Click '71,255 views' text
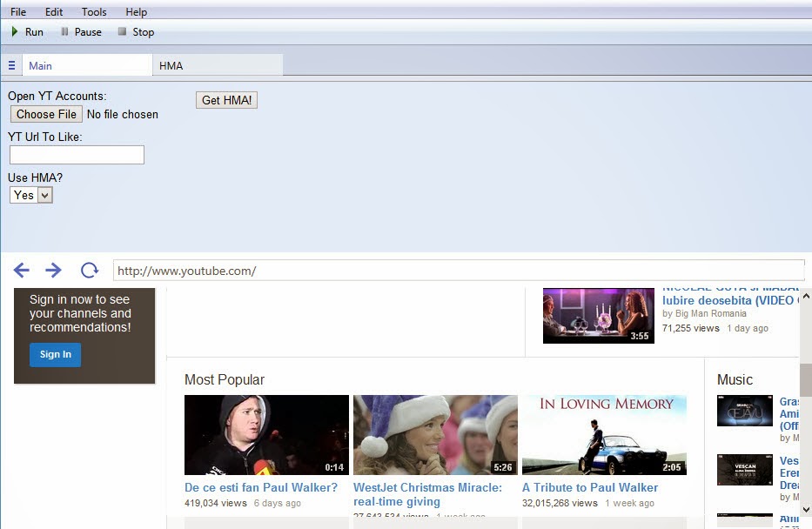812x529 pixels. [691, 328]
